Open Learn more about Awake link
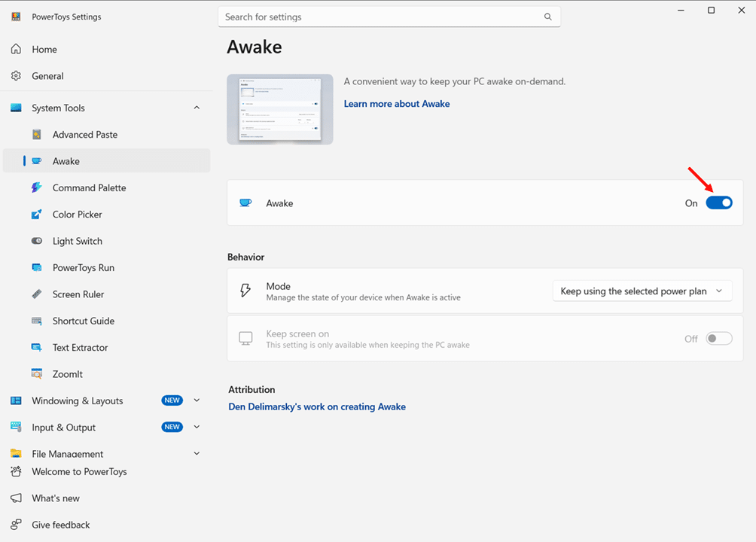 (x=397, y=104)
